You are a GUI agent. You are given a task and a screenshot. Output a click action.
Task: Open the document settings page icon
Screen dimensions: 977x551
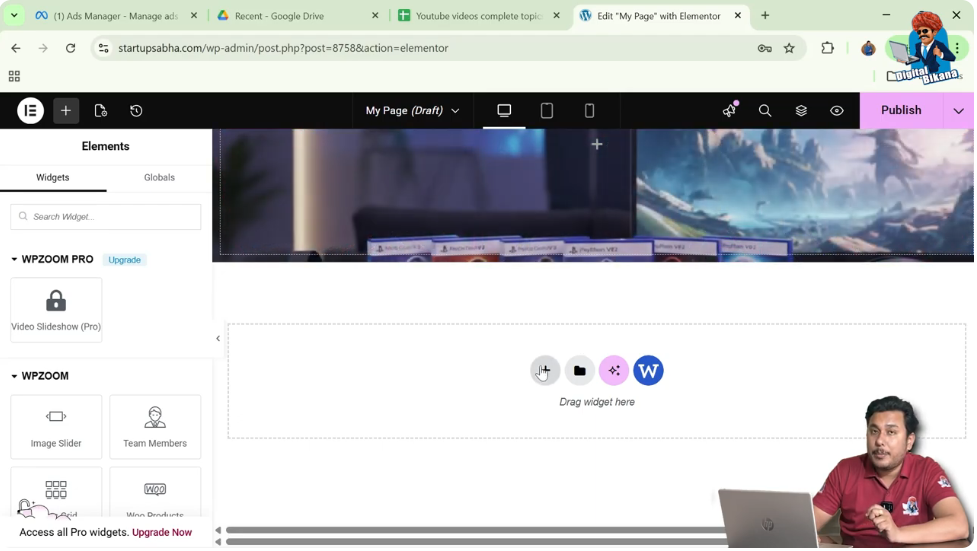click(x=100, y=111)
